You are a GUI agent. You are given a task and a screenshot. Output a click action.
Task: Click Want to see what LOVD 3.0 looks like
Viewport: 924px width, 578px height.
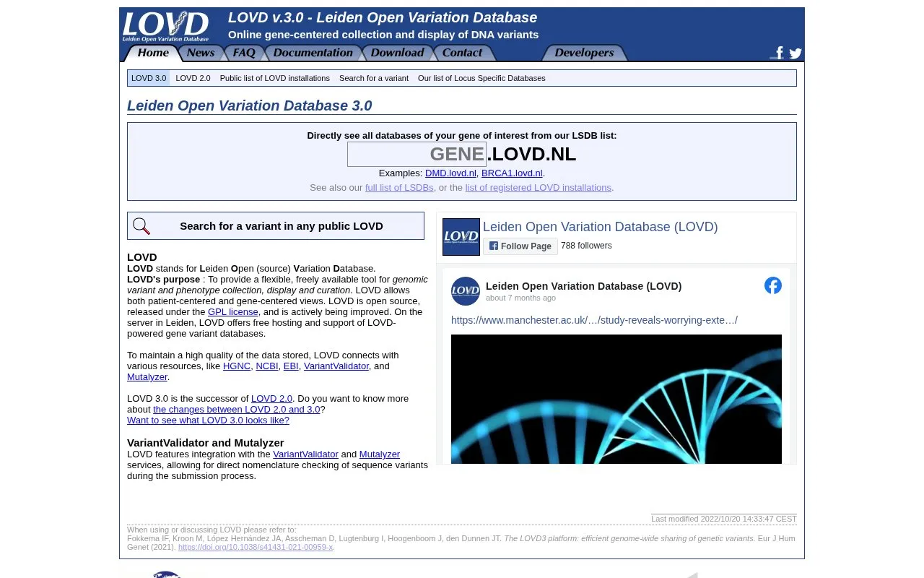point(208,420)
